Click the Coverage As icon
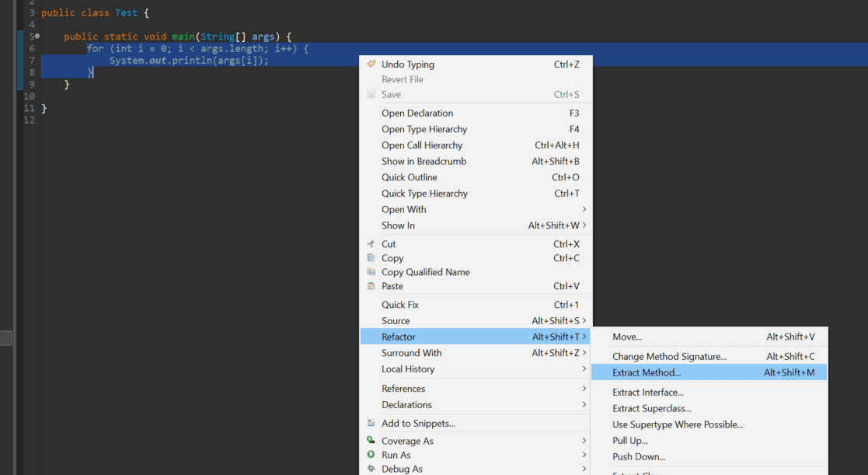Screen dimensions: 868x475 click(x=371, y=440)
